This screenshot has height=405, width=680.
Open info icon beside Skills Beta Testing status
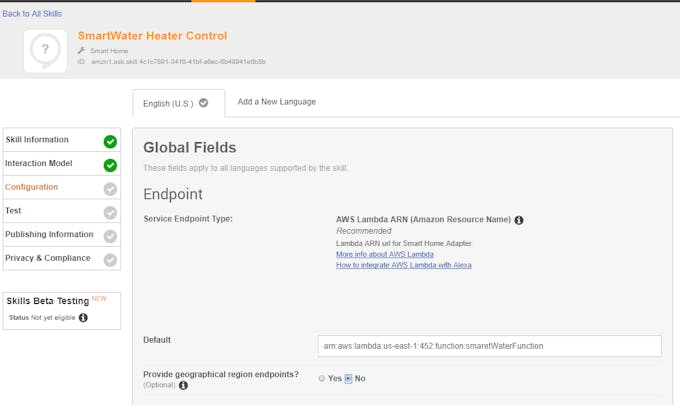[x=83, y=318]
